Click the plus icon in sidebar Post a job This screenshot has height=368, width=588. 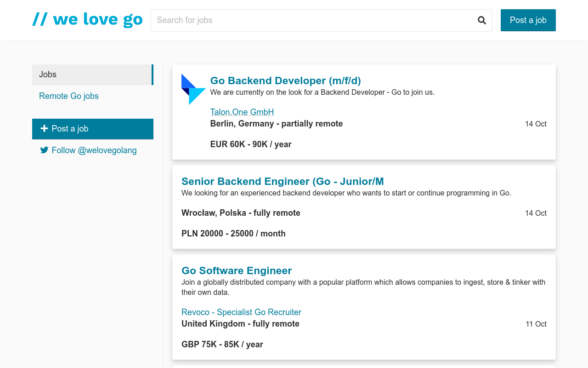click(x=44, y=129)
